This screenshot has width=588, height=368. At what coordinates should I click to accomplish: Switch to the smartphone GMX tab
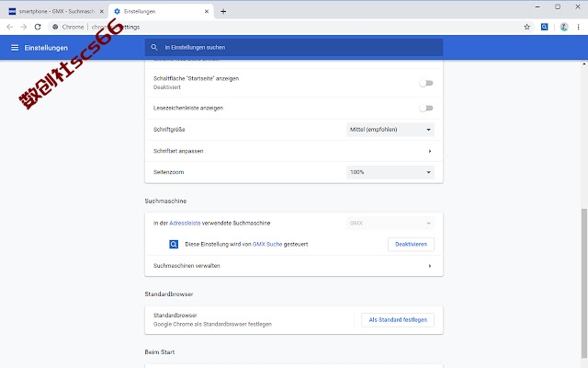(x=56, y=11)
